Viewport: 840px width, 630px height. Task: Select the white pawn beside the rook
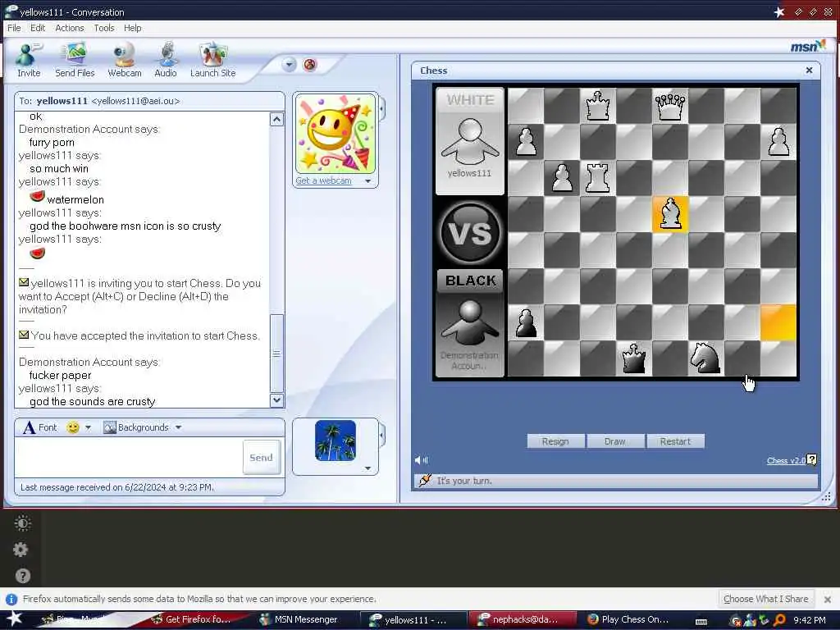561,178
